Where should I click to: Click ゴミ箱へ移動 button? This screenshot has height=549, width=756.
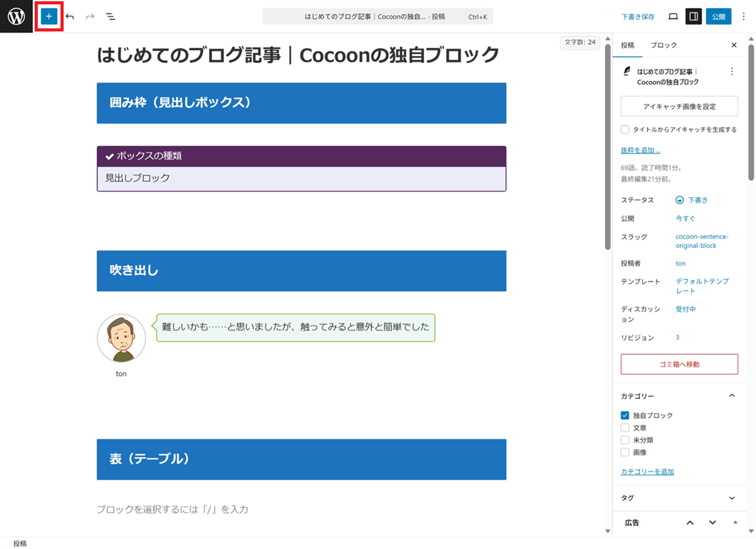pos(679,364)
